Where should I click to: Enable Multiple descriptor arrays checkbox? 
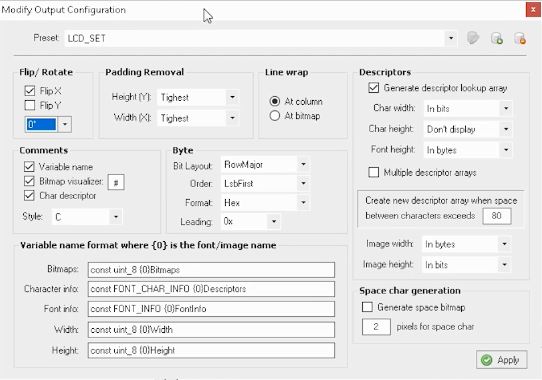tap(374, 172)
